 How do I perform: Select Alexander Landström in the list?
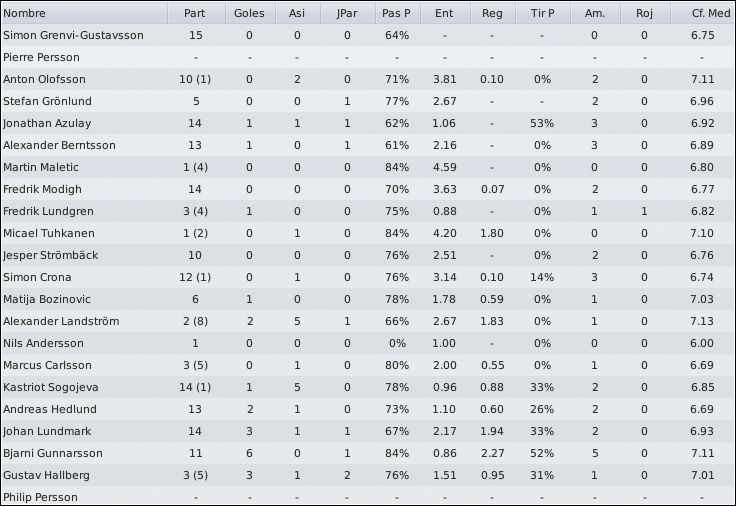point(368,321)
